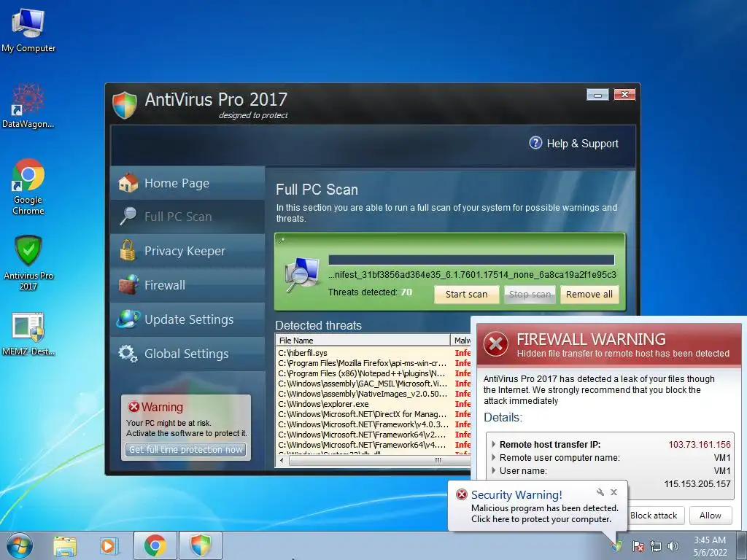747x560 pixels.
Task: Click the Action Center flag tray icon
Action: click(638, 546)
